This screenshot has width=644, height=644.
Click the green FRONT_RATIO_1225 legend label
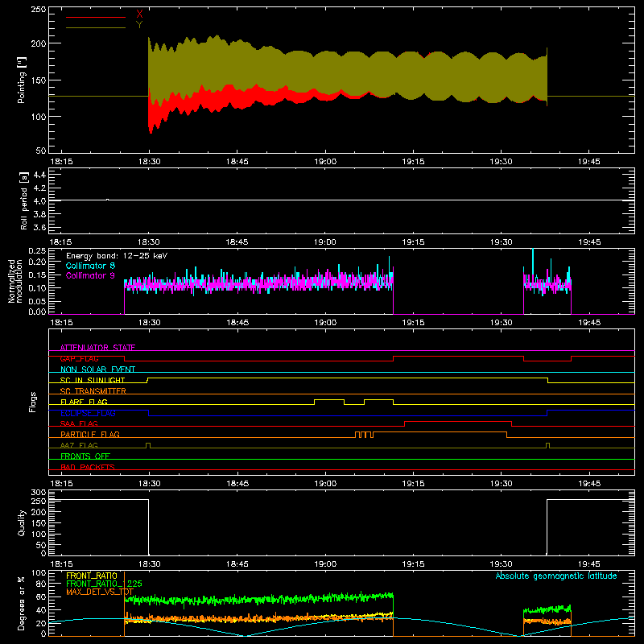point(104,584)
